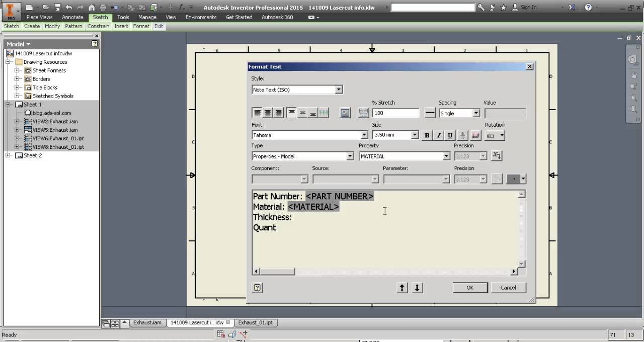Click the Save disk icon
This screenshot has height=342, width=644.
coord(57,8)
